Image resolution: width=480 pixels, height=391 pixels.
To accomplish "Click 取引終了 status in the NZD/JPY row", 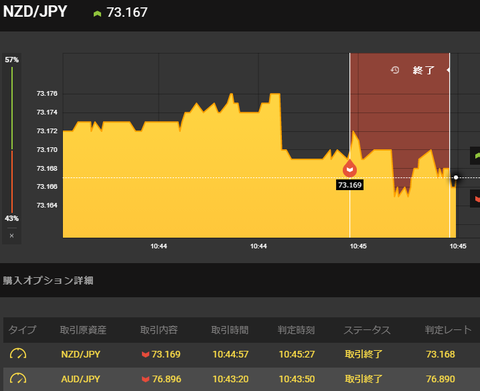I will [364, 354].
